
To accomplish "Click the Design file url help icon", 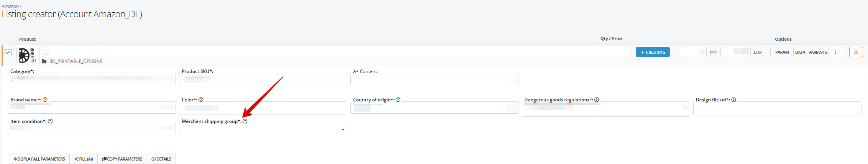I will click(733, 100).
